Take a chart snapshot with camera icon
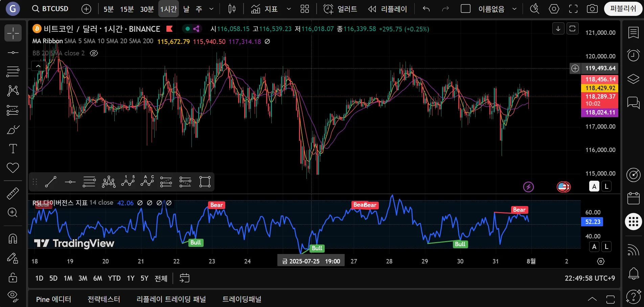The height and width of the screenshot is (307, 644). (592, 9)
